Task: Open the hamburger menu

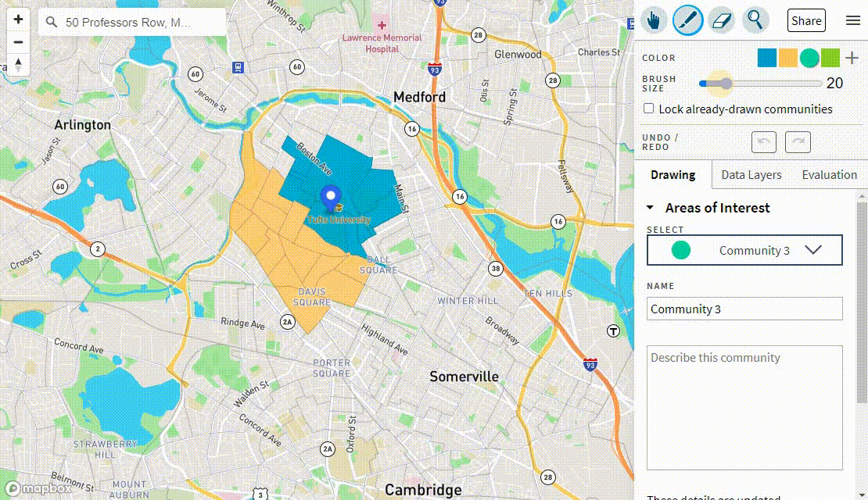Action: (x=852, y=20)
